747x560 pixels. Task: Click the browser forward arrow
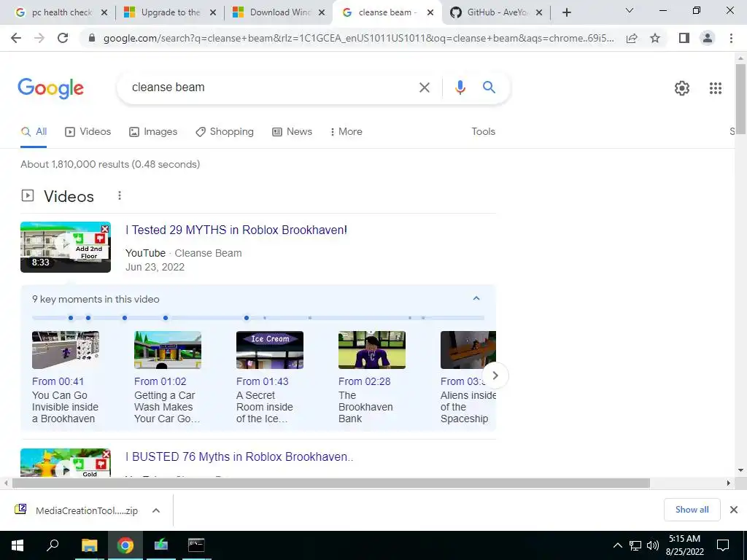tap(39, 38)
